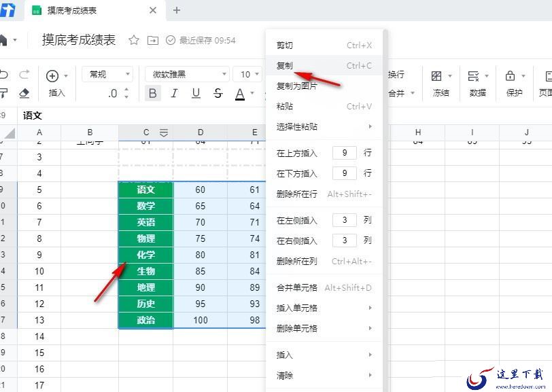The width and height of the screenshot is (552, 392).
Task: Open the font size 10 dropdown
Action: pos(249,74)
